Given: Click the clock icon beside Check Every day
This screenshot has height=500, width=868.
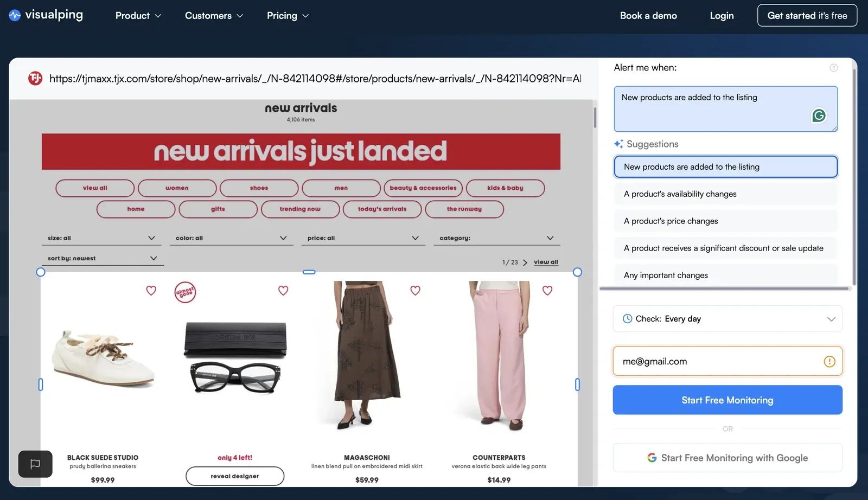Looking at the screenshot, I should point(627,319).
